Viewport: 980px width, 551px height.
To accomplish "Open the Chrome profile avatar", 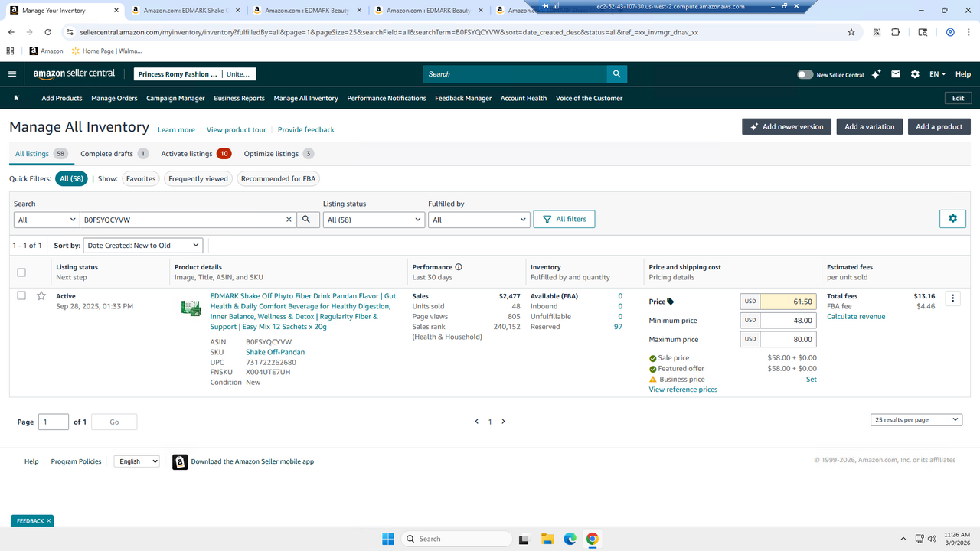I will pyautogui.click(x=950, y=32).
